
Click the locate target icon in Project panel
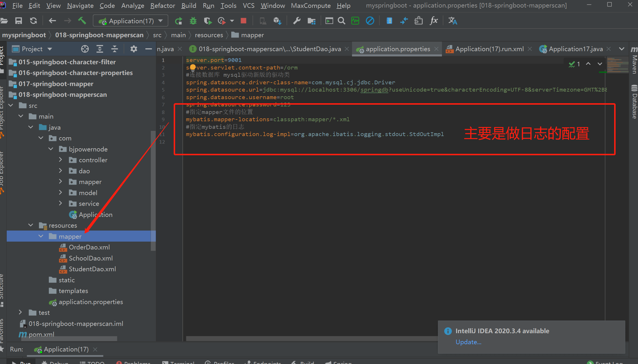click(x=85, y=49)
